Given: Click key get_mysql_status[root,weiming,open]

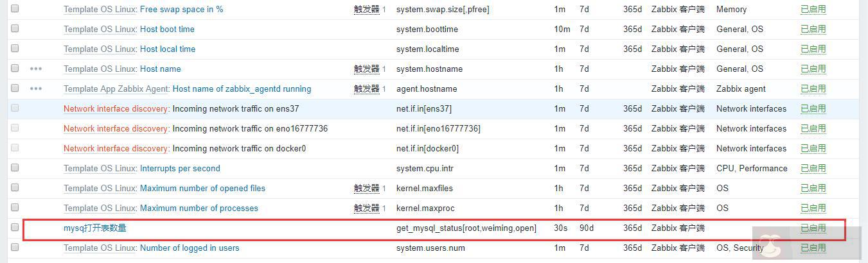Looking at the screenshot, I should 466,228.
